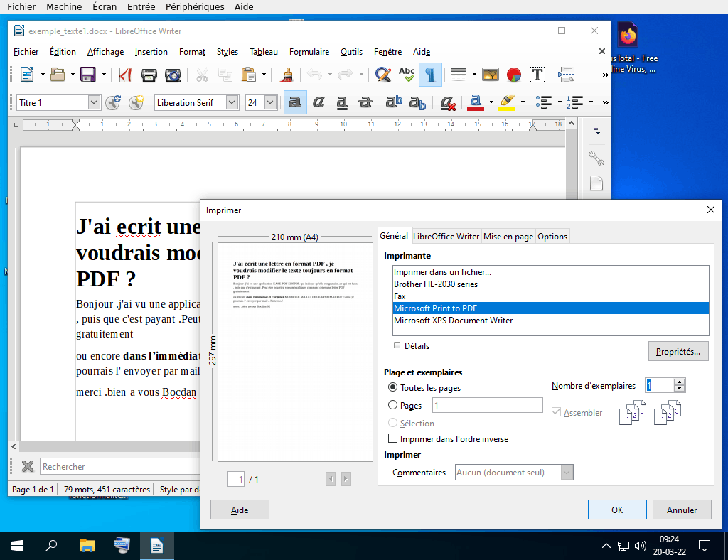Select Microsoft XPS Document Writer printer
The width and height of the screenshot is (728, 560).
click(551, 320)
